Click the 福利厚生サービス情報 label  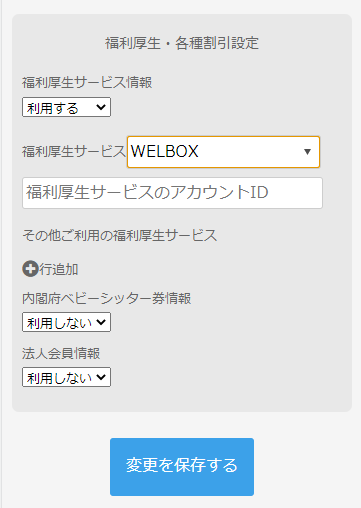tap(87, 82)
